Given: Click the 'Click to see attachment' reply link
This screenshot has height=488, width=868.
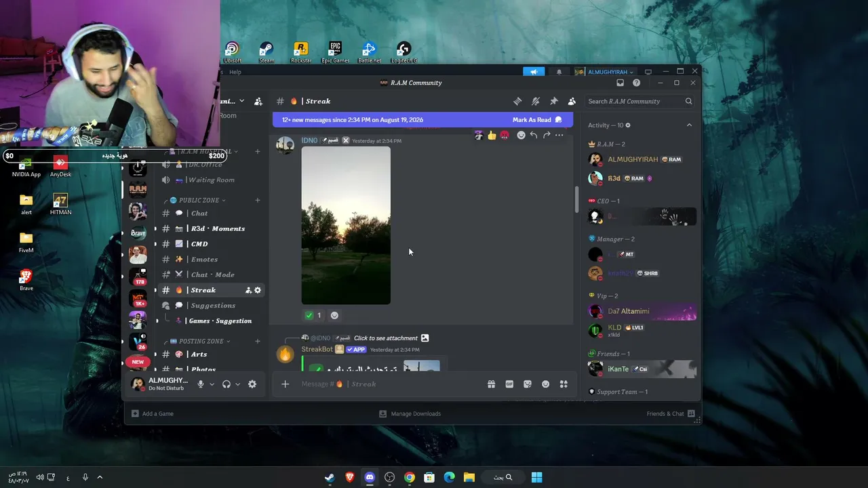Looking at the screenshot, I should (386, 338).
